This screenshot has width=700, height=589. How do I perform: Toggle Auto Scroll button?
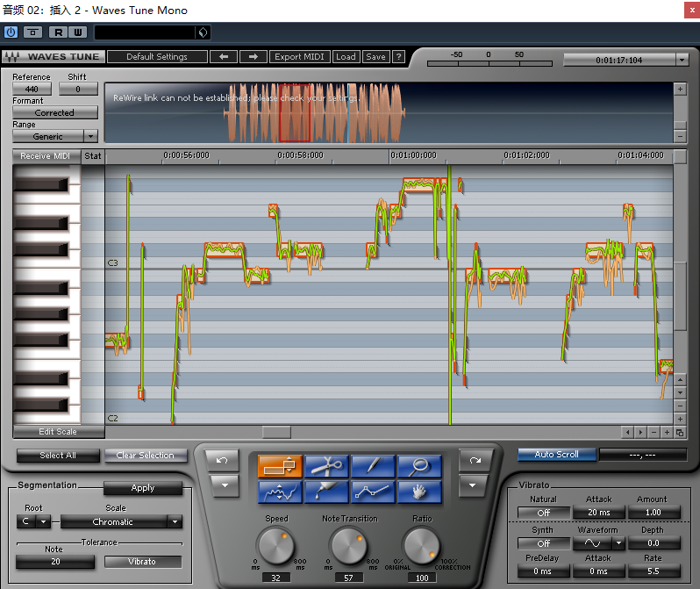tap(557, 455)
